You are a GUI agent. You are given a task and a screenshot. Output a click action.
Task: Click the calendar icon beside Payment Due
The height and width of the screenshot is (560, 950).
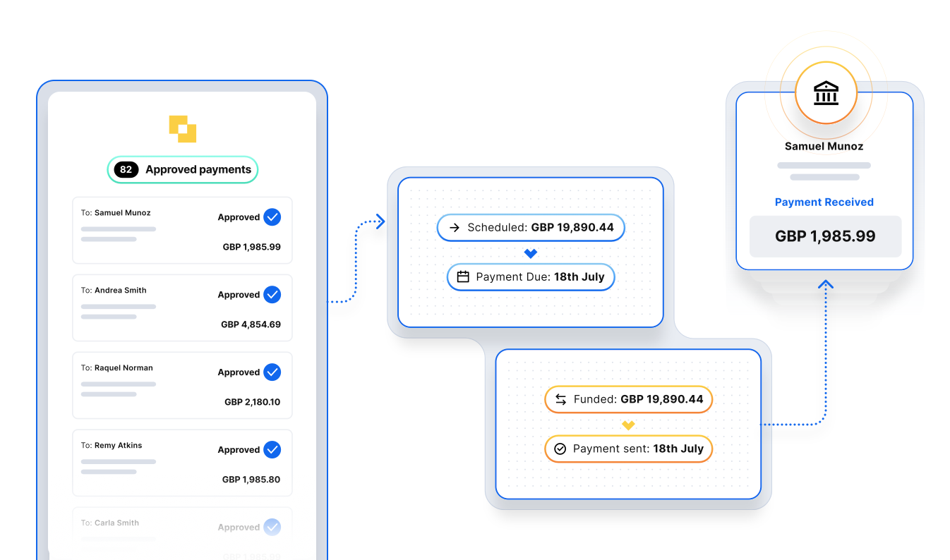click(x=463, y=277)
